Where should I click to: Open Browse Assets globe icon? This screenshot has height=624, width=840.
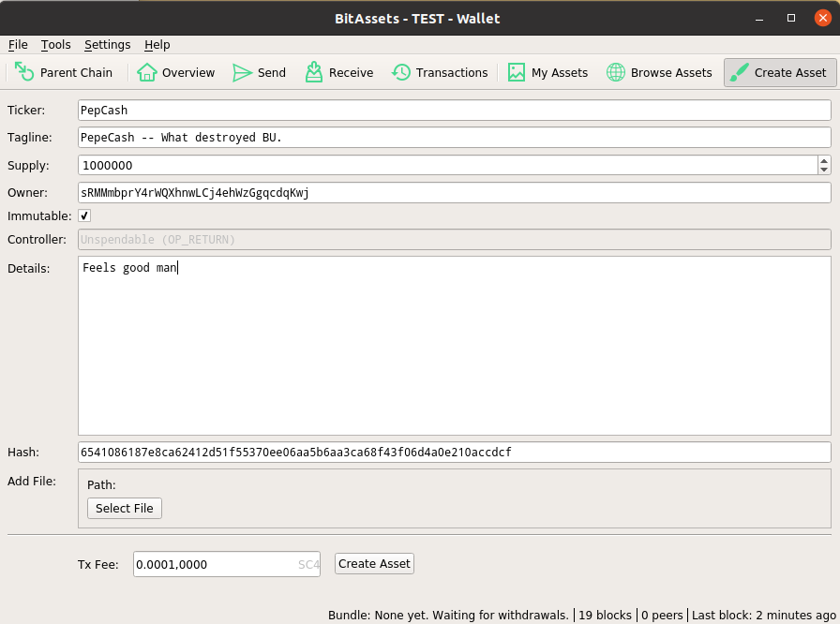point(616,72)
